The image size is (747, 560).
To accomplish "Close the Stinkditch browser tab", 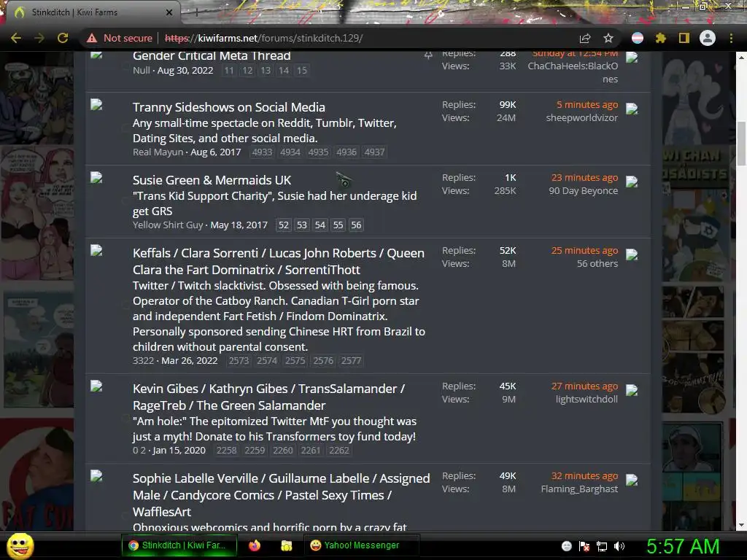I will (x=169, y=12).
